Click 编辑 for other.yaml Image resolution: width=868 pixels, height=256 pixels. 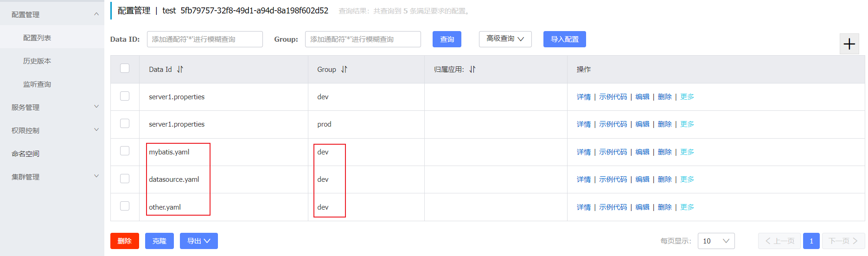[643, 207]
